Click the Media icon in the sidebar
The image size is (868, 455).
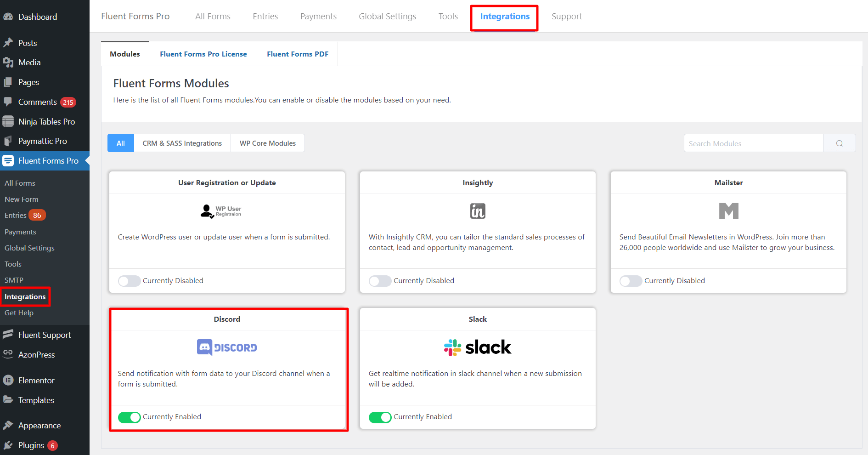[8, 63]
